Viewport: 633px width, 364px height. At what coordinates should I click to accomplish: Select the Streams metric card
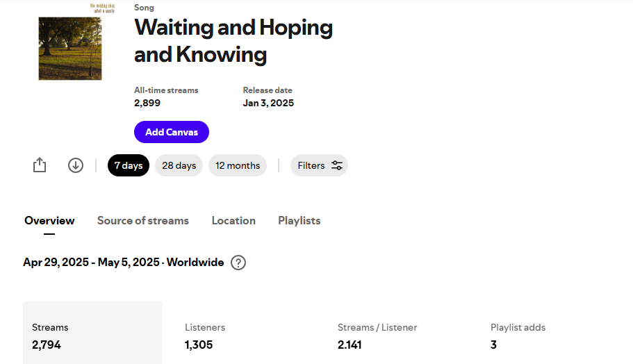tap(92, 336)
